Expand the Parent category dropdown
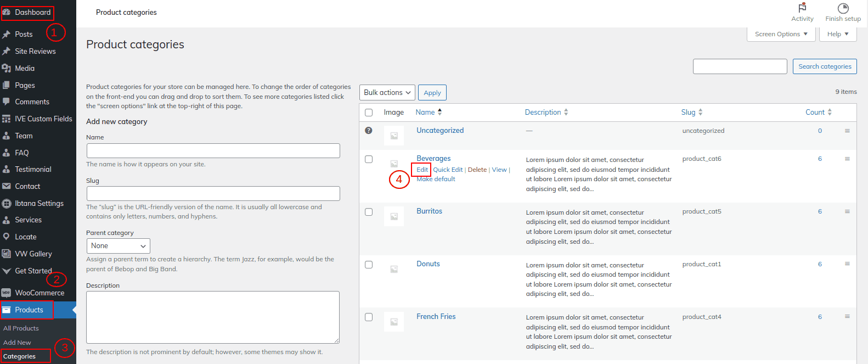 (x=118, y=246)
